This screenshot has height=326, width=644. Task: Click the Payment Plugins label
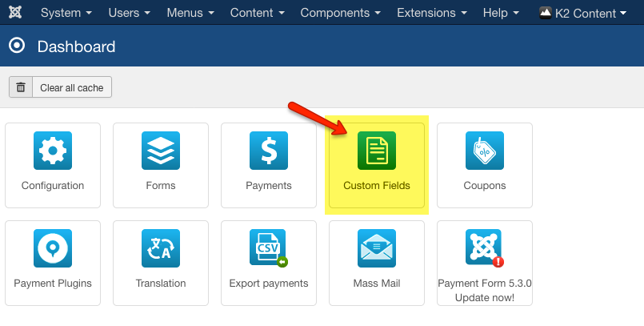click(x=53, y=284)
